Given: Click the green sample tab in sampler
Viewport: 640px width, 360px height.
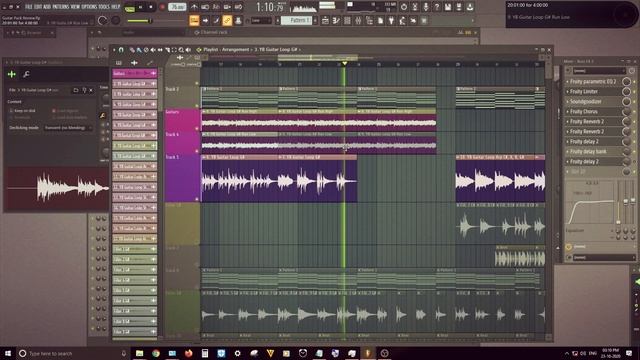Looking at the screenshot, I should (x=11, y=74).
